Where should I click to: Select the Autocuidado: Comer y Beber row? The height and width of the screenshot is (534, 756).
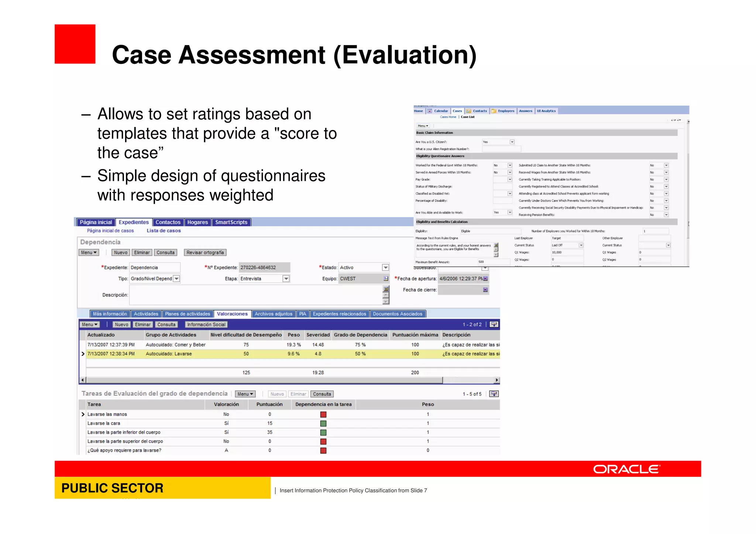pyautogui.click(x=293, y=345)
